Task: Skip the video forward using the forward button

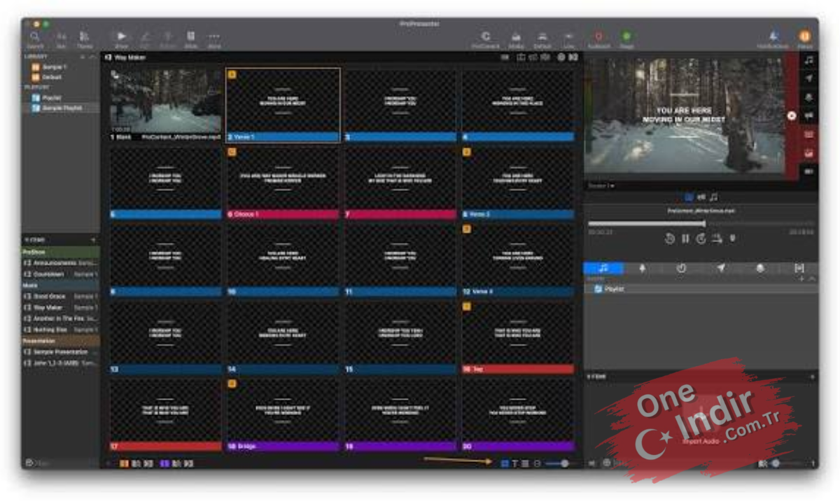Action: tap(701, 239)
